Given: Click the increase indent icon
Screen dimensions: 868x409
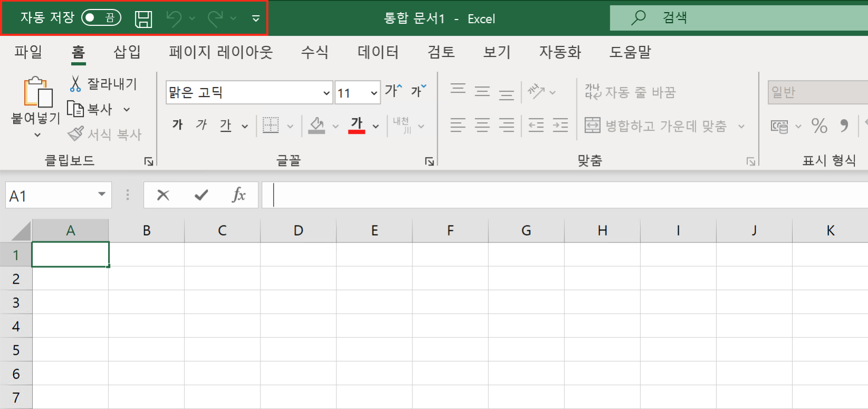Looking at the screenshot, I should 561,125.
